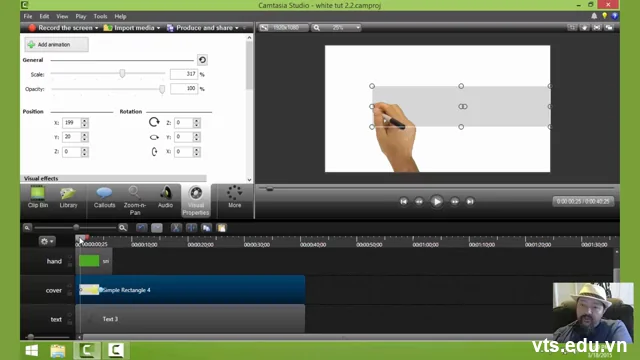Open Import media dropdown arrow
The width and height of the screenshot is (640, 360).
tap(158, 28)
